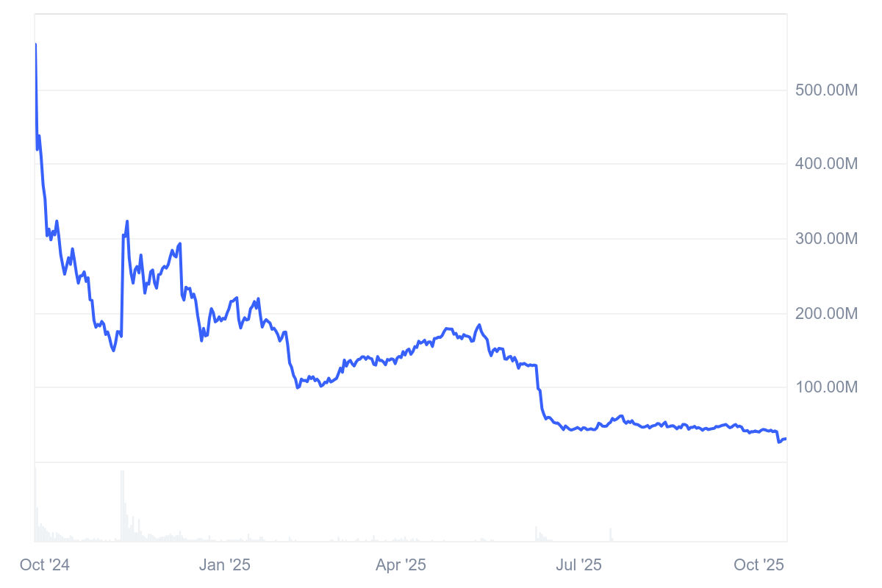Click the line's local peak near late May
Viewport: 882px width, 588px height.
479,325
